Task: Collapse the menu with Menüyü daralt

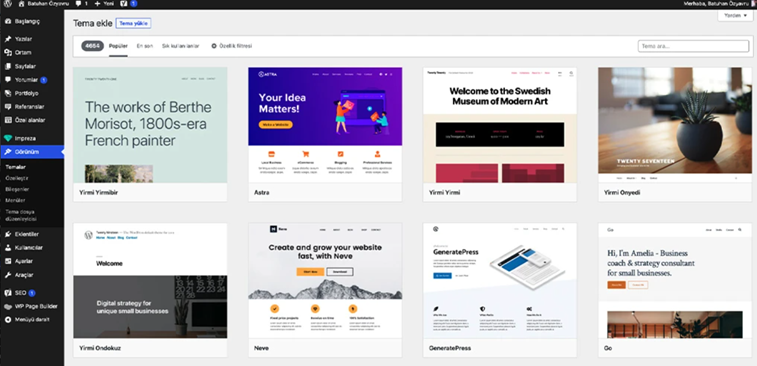Action: coord(27,320)
